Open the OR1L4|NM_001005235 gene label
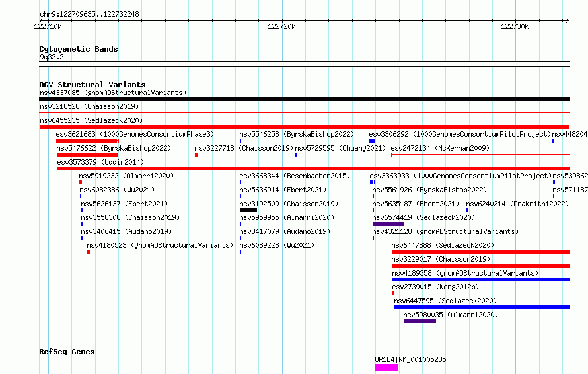Viewport: 588px width, 374px height. click(411, 359)
